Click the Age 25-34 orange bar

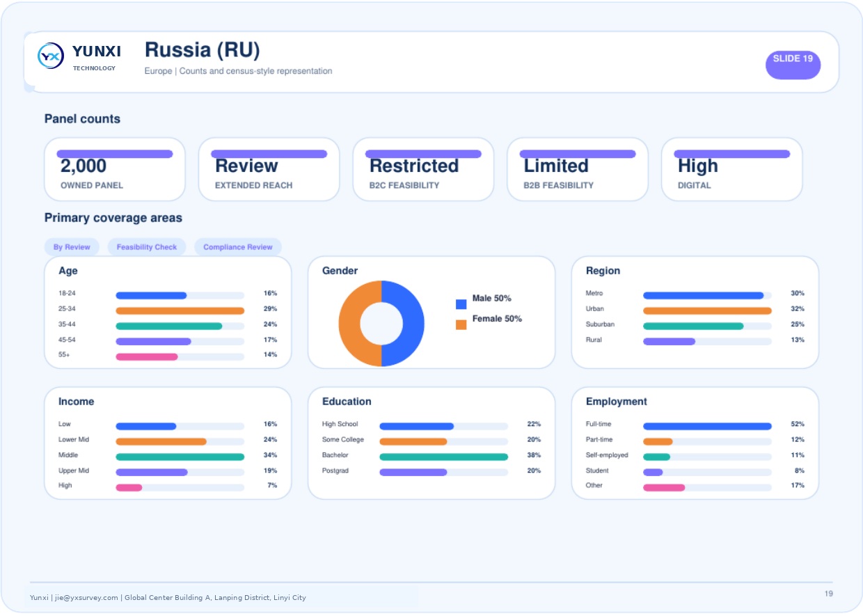tap(180, 310)
